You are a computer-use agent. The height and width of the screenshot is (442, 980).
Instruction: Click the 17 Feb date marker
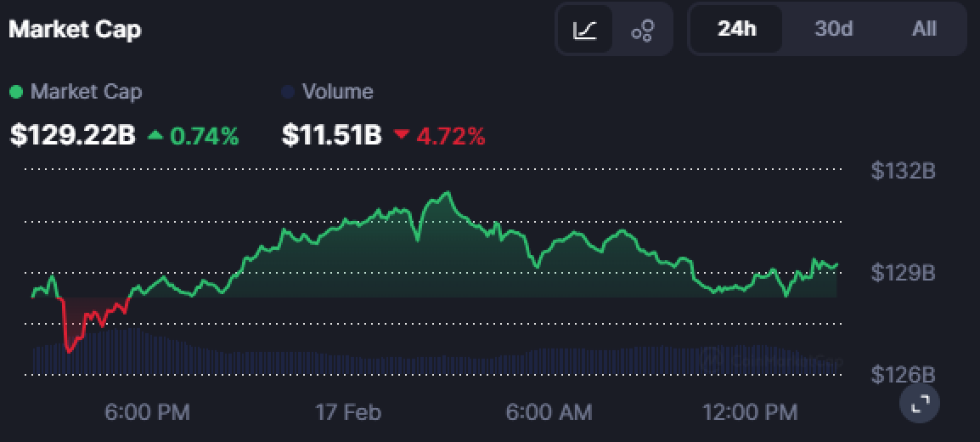tap(348, 413)
